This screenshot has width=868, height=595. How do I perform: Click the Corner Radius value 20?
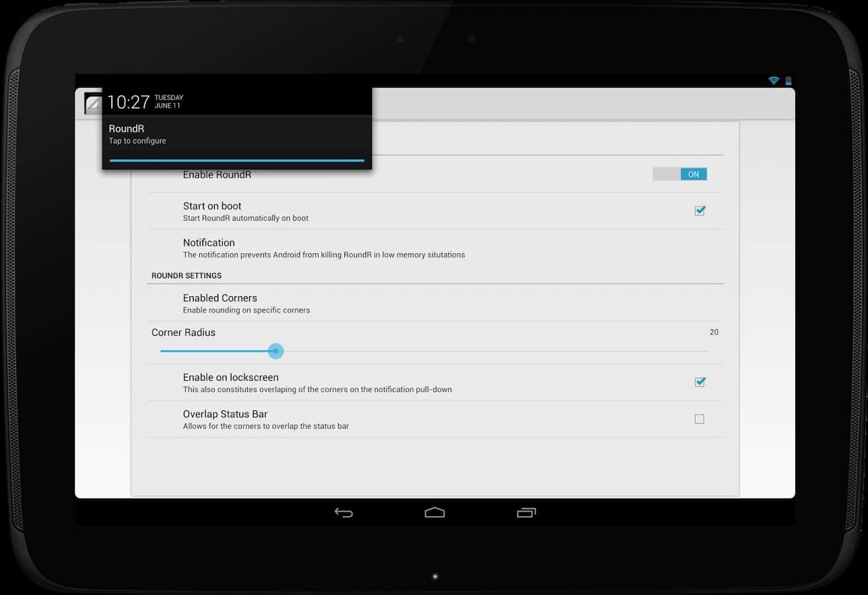[714, 333]
